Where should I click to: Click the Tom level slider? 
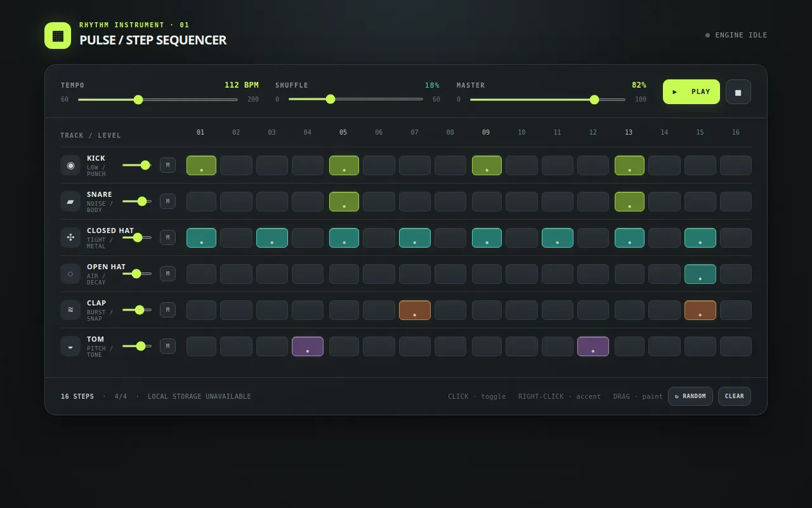[x=137, y=346]
